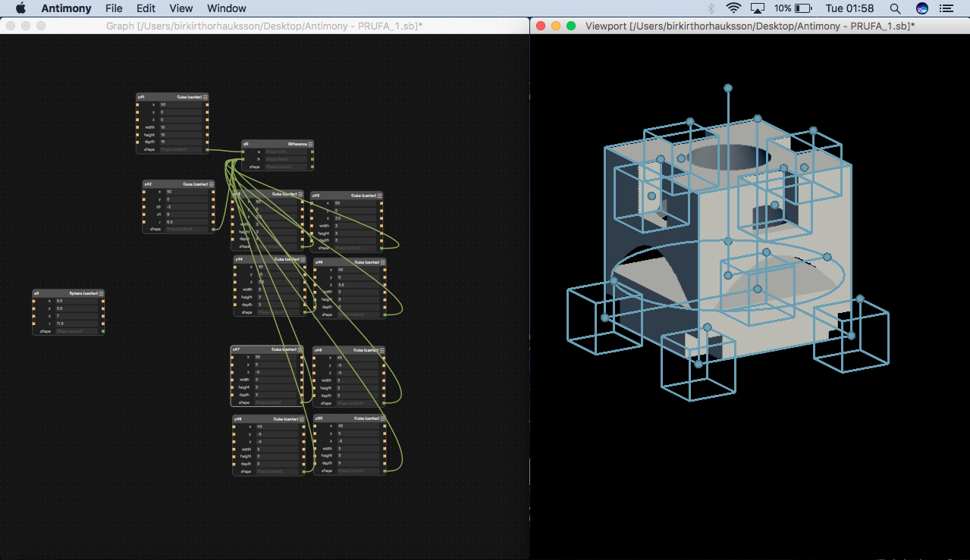Image resolution: width=970 pixels, height=560 pixels.
Task: Open the Apple menu
Action: (20, 8)
